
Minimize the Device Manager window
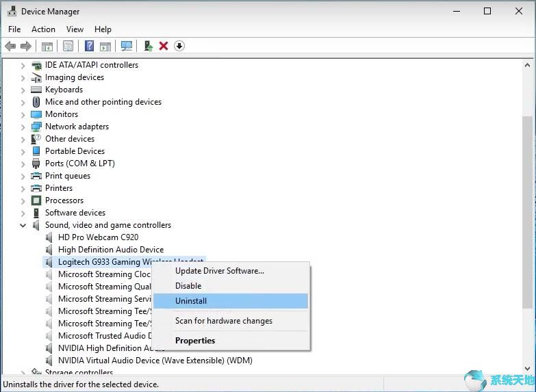click(x=457, y=11)
